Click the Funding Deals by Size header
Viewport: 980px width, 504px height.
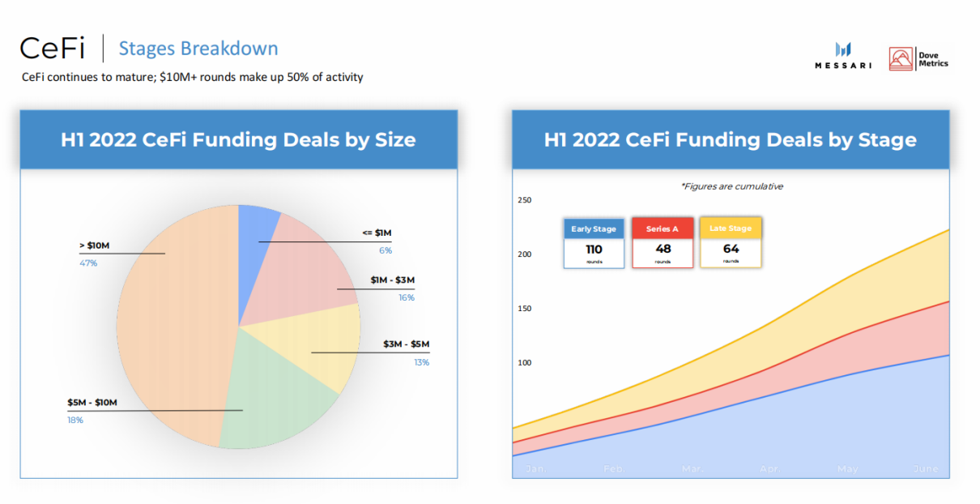point(238,139)
